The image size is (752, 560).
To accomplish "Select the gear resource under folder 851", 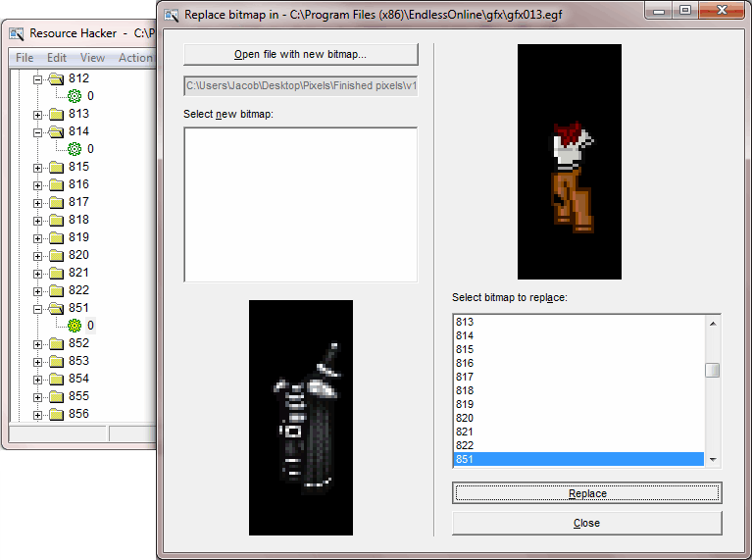I will tap(75, 326).
